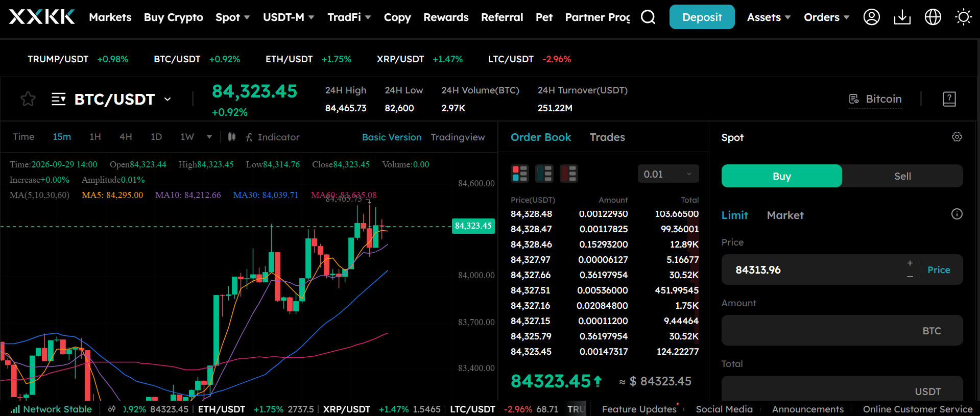The height and width of the screenshot is (416, 980).
Task: Expand the TradFi dropdown
Action: tap(349, 17)
